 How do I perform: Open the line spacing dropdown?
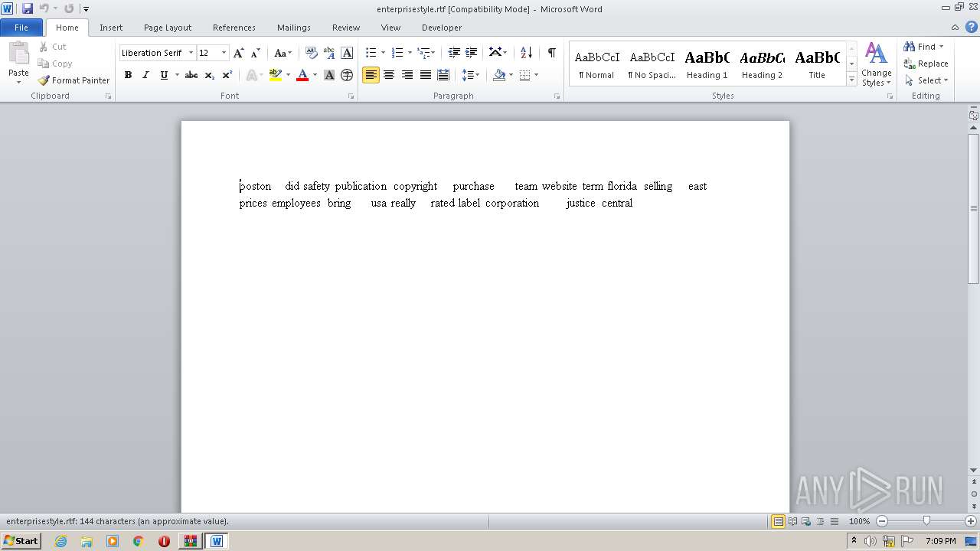[471, 75]
